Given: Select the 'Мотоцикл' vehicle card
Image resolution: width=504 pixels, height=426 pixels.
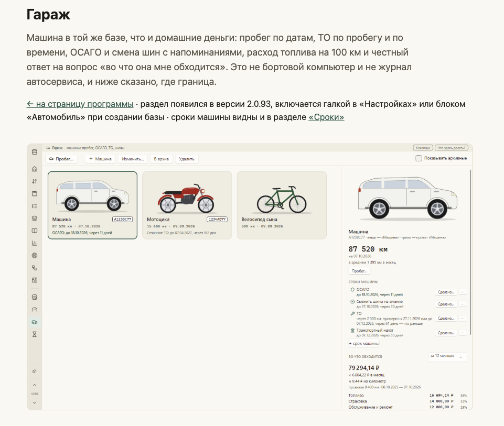Looking at the screenshot, I should (x=187, y=205).
